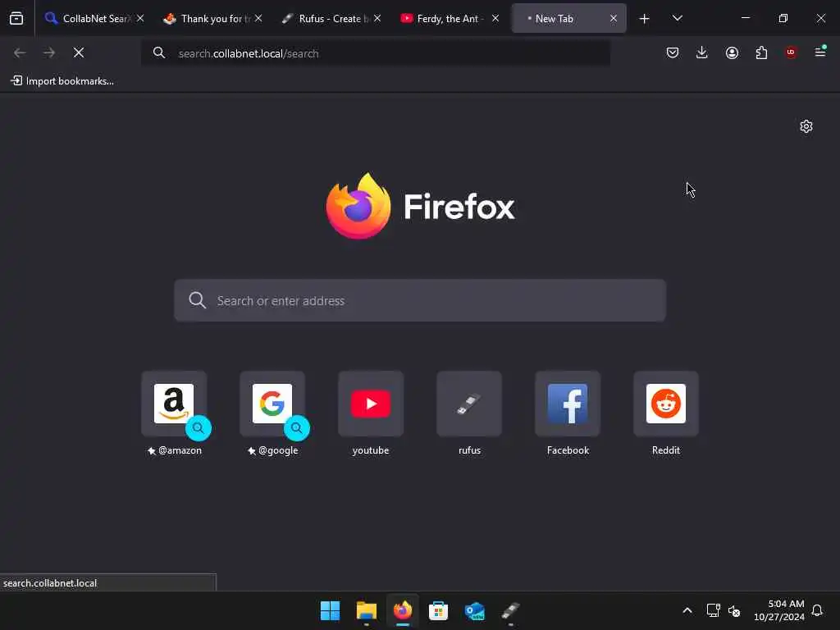Open the Firefox View icon
Image resolution: width=840 pixels, height=630 pixels.
tap(16, 18)
